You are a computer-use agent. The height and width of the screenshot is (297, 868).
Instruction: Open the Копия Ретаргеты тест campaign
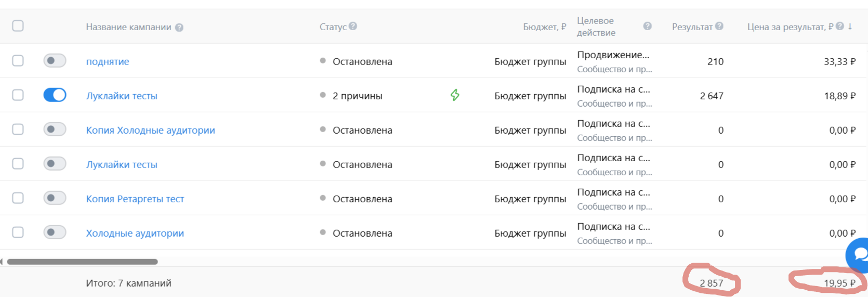(x=135, y=199)
